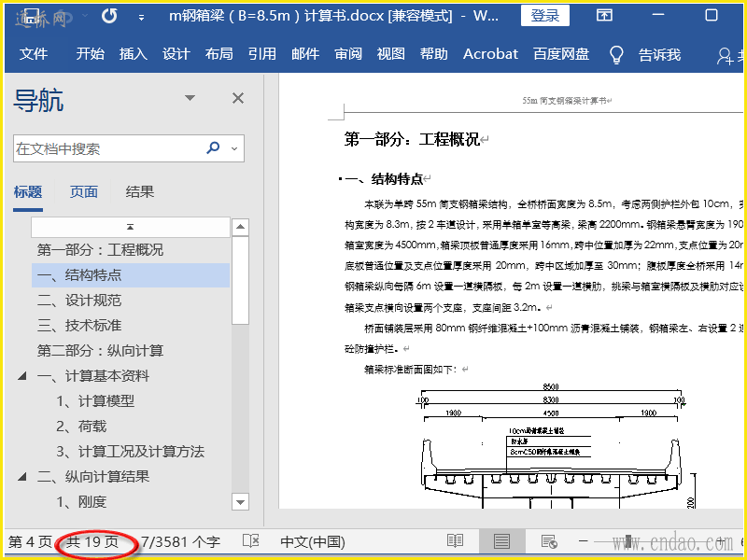Viewport: 747px width, 560px height.
Task: Open the 文件 menu
Action: click(34, 54)
